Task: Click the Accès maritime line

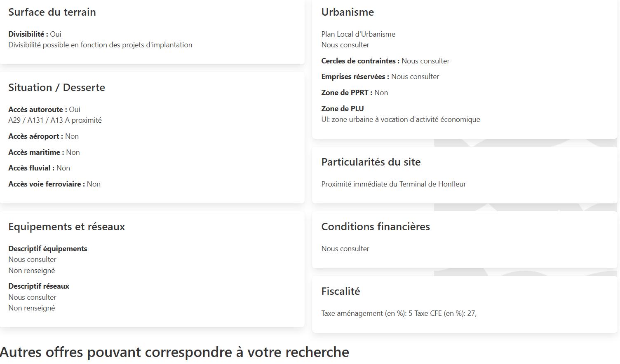Action: coord(44,152)
